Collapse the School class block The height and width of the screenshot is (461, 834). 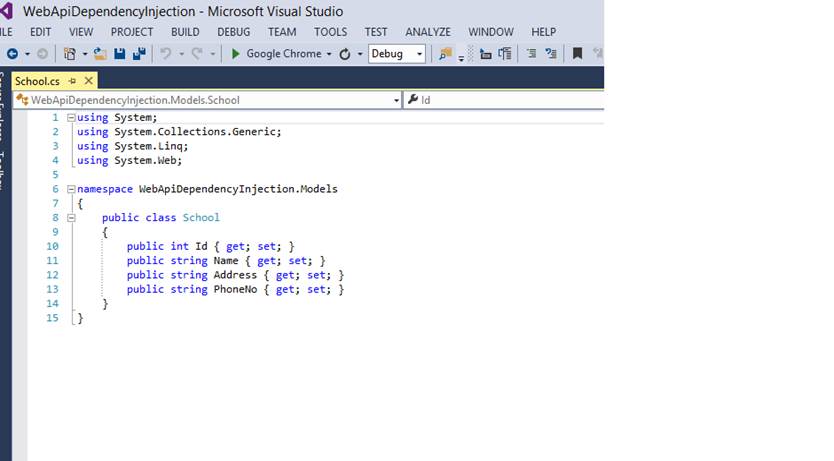pyautogui.click(x=71, y=217)
